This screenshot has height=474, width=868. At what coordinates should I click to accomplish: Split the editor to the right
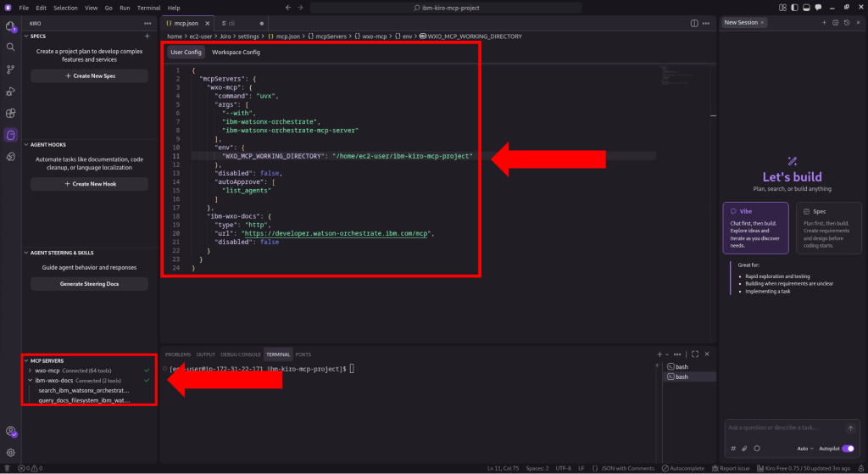694,23
